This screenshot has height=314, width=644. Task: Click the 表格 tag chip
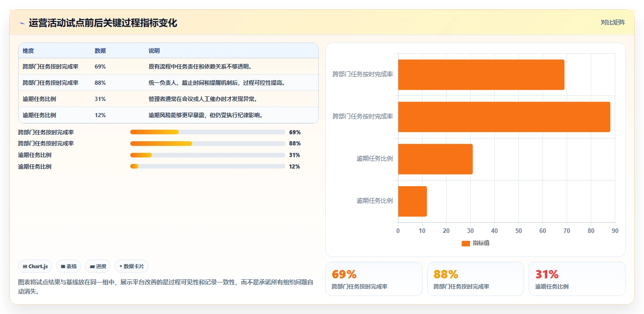pyautogui.click(x=69, y=266)
